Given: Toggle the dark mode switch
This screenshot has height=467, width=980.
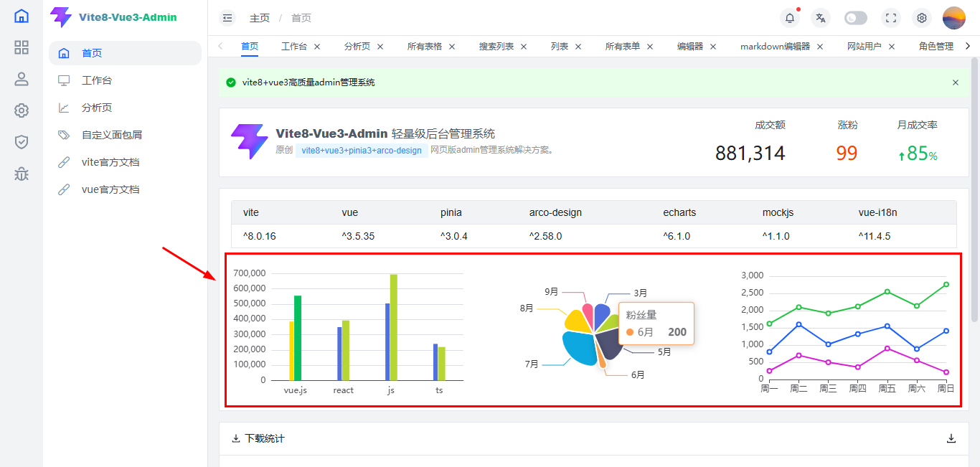Looking at the screenshot, I should (856, 18).
